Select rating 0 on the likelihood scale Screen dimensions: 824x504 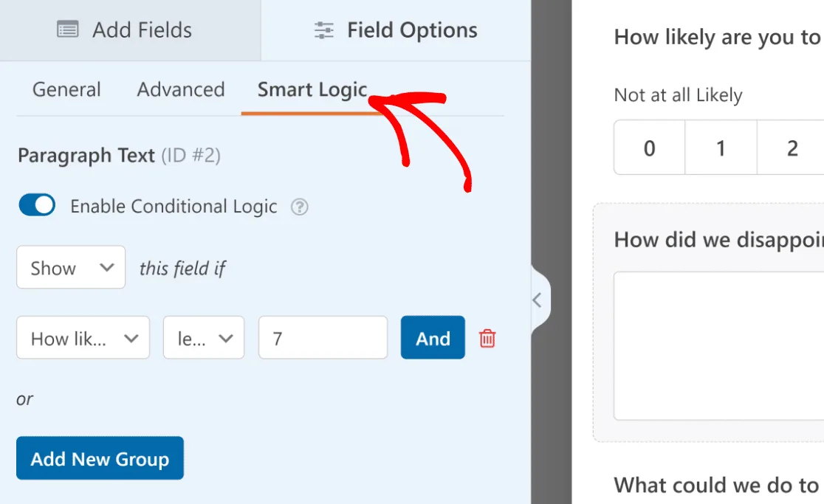pos(650,148)
